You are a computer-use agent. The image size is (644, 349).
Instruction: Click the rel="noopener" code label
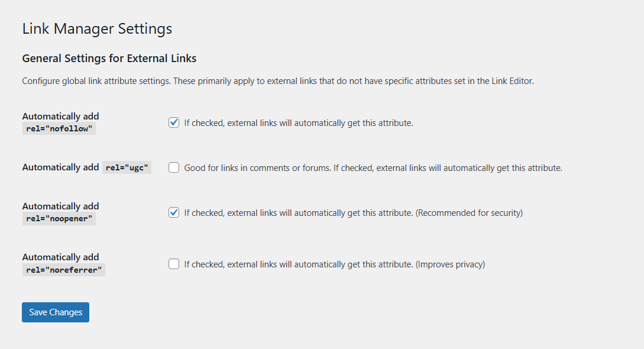[59, 218]
